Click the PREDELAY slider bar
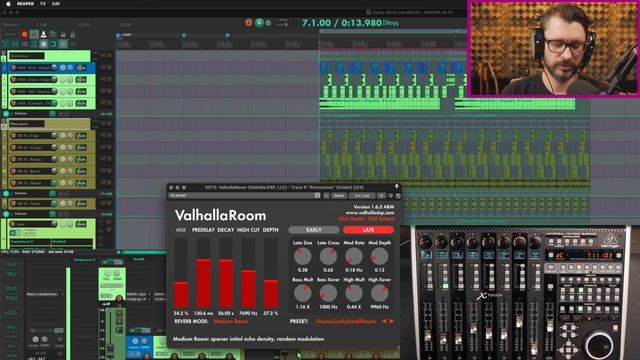640x360 pixels. pyautogui.click(x=203, y=272)
